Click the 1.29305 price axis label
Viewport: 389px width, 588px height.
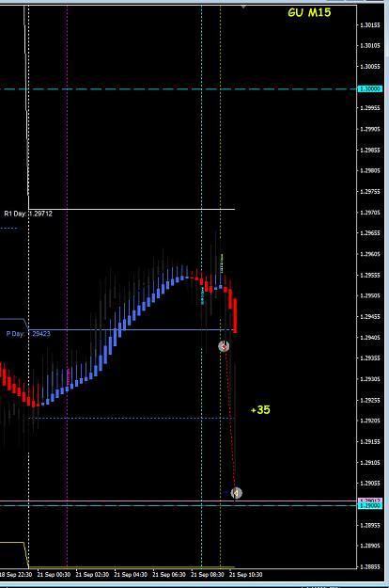click(x=370, y=379)
